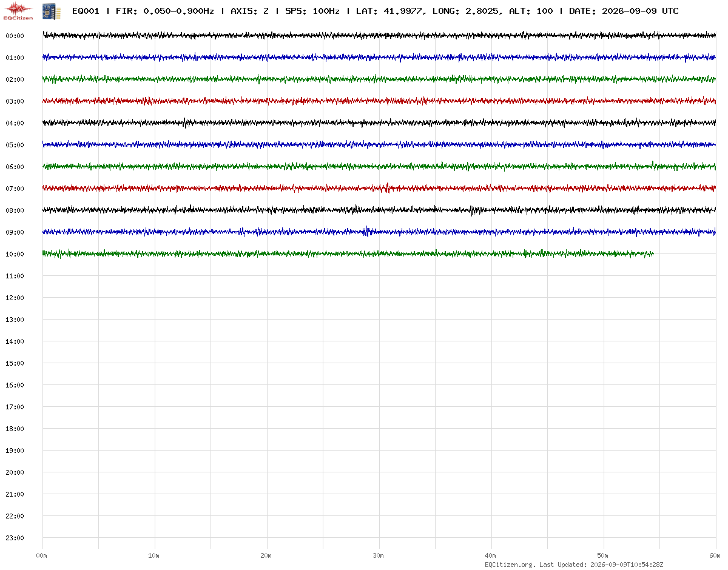Click the 09:00 blue trace burst near 29m
The width and height of the screenshot is (728, 570).
pos(366,231)
